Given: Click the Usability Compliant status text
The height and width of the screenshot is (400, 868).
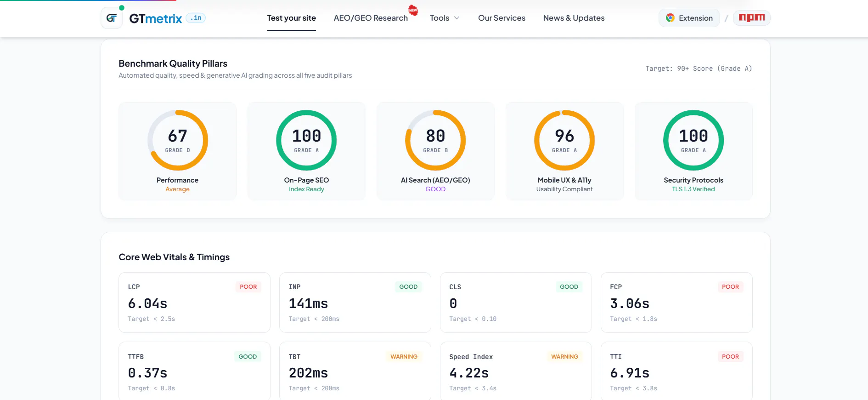Looking at the screenshot, I should (564, 189).
